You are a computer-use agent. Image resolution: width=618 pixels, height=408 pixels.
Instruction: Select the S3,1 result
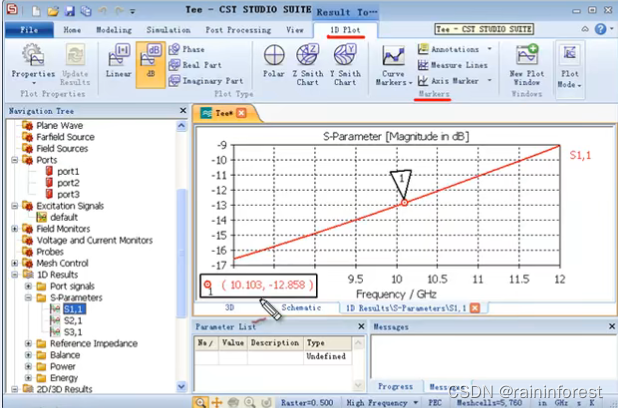pyautogui.click(x=73, y=332)
